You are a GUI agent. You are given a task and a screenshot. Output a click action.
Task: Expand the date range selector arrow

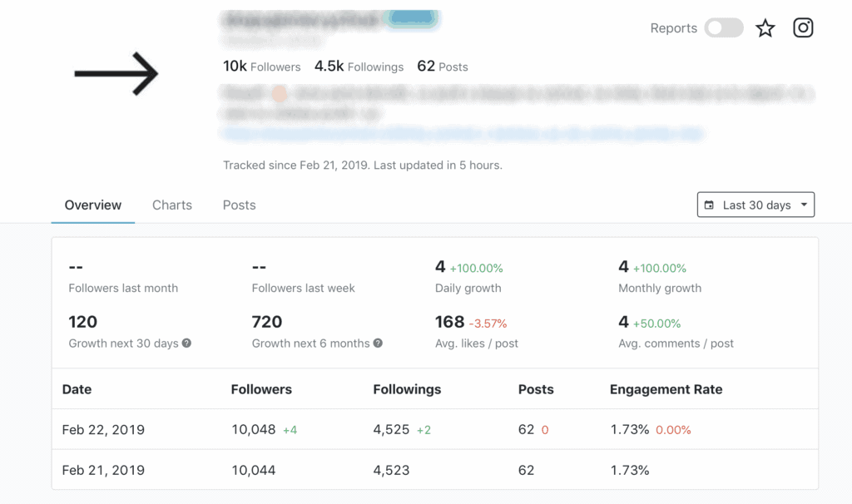pyautogui.click(x=803, y=204)
